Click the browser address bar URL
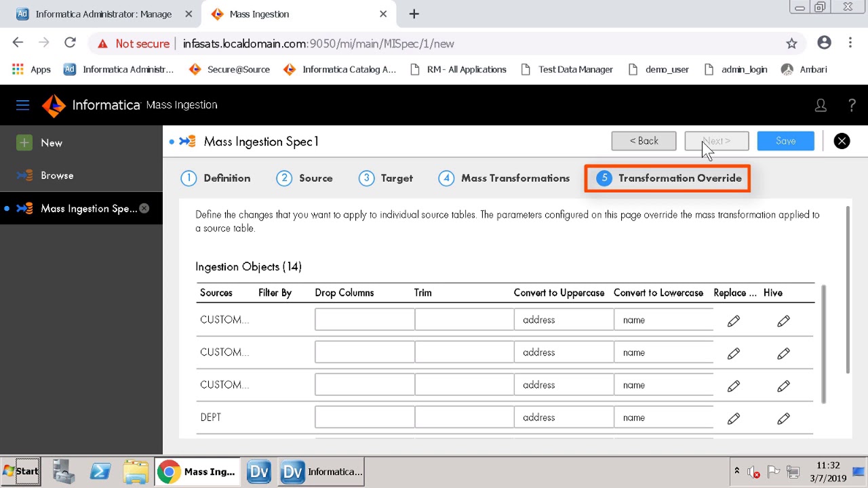Screen dimensions: 868x488 pyautogui.click(x=319, y=43)
